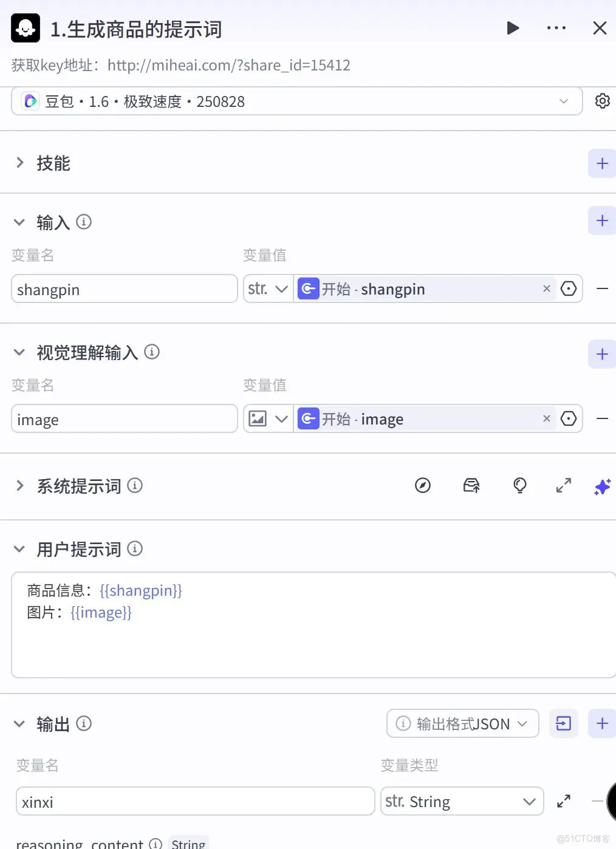The image size is (616, 849).
Task: Remove the image variable row with minus button
Action: (603, 418)
